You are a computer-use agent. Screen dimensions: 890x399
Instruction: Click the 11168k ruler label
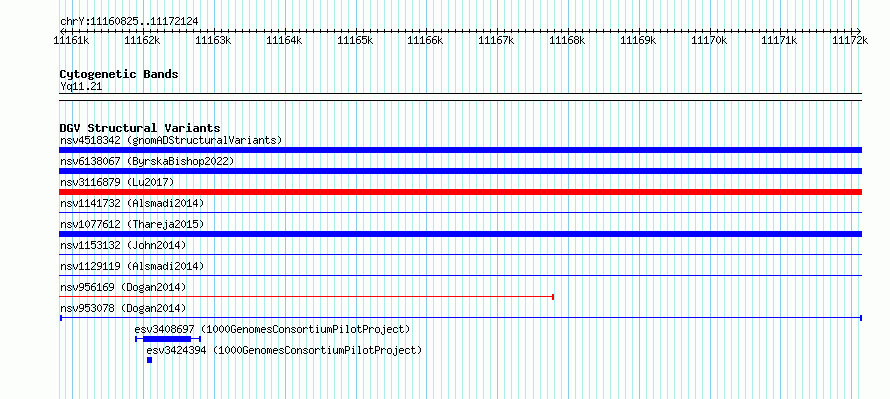[x=567, y=40]
